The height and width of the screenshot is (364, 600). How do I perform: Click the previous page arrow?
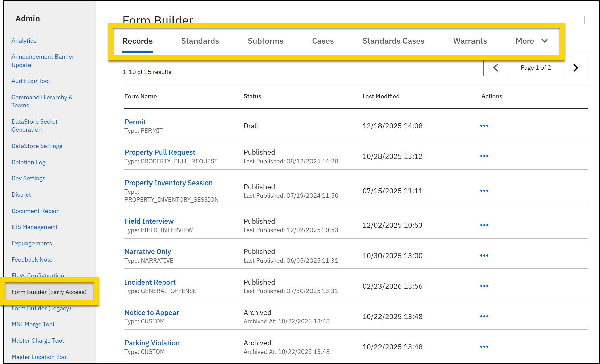495,68
